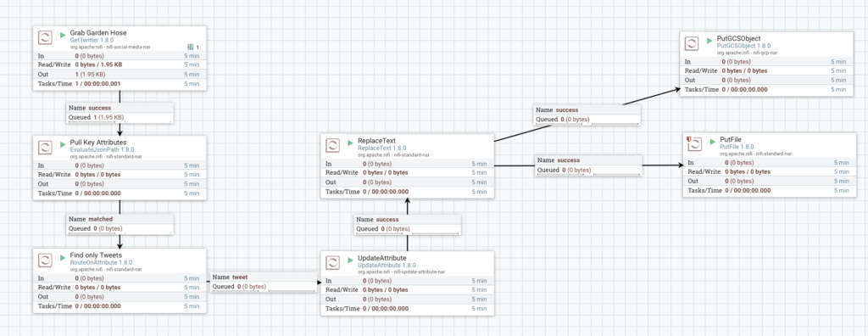This screenshot has width=868, height=336.
Task: Click the active tasks icon on Grab Garden Hose
Action: pyautogui.click(x=191, y=48)
